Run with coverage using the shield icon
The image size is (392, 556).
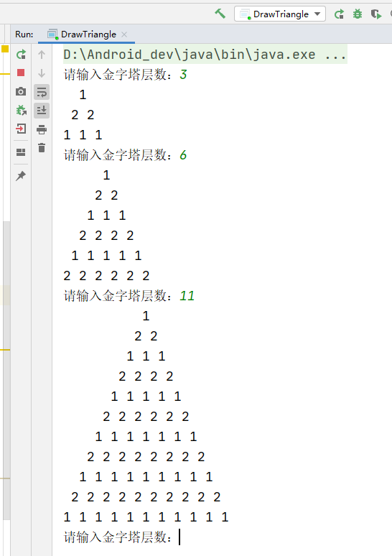click(375, 14)
